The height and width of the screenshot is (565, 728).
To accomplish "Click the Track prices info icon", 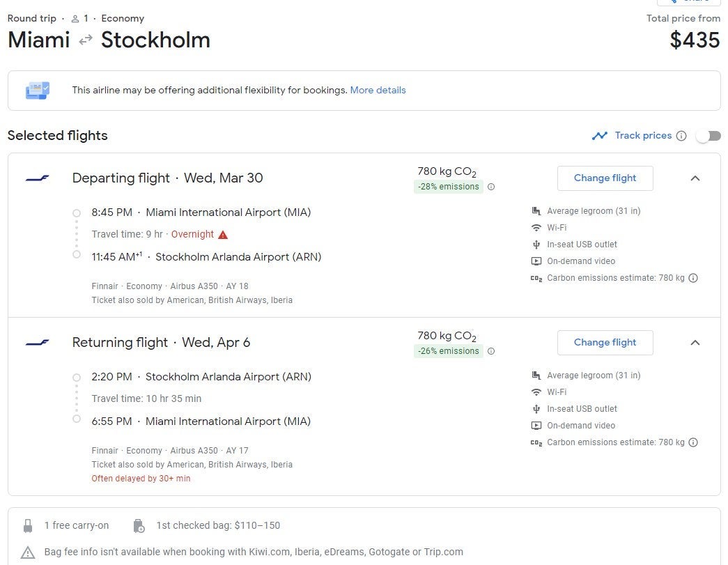I will point(681,136).
